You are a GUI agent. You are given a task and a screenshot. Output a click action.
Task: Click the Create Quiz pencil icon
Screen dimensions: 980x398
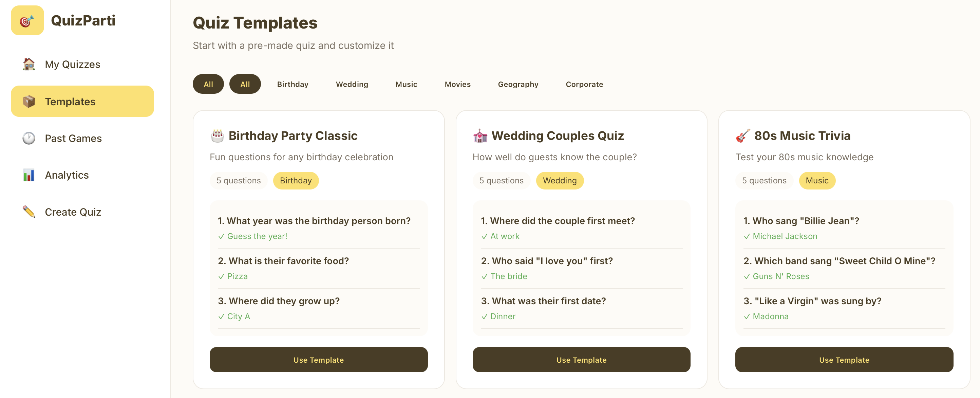point(29,212)
